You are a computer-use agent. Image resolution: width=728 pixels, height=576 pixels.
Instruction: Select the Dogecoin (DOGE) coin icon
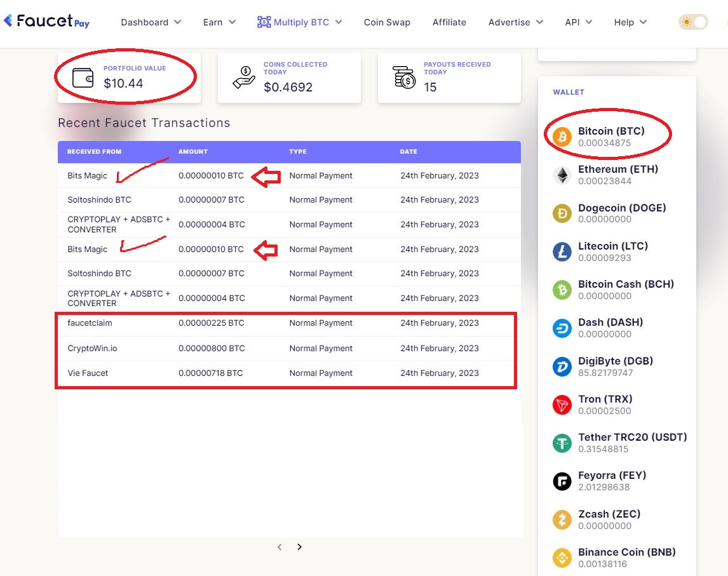[562, 213]
